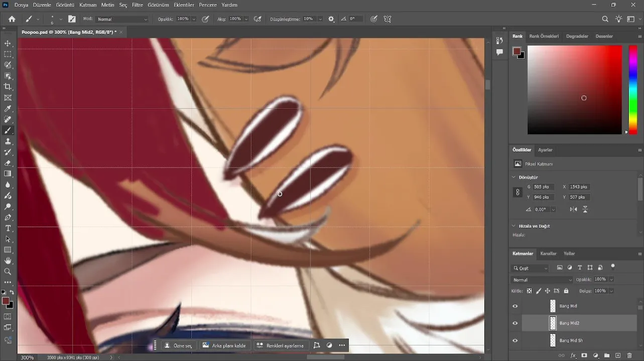Open the symmetry paint butterfly icon
Screen dimensions: 644x361
click(388, 19)
